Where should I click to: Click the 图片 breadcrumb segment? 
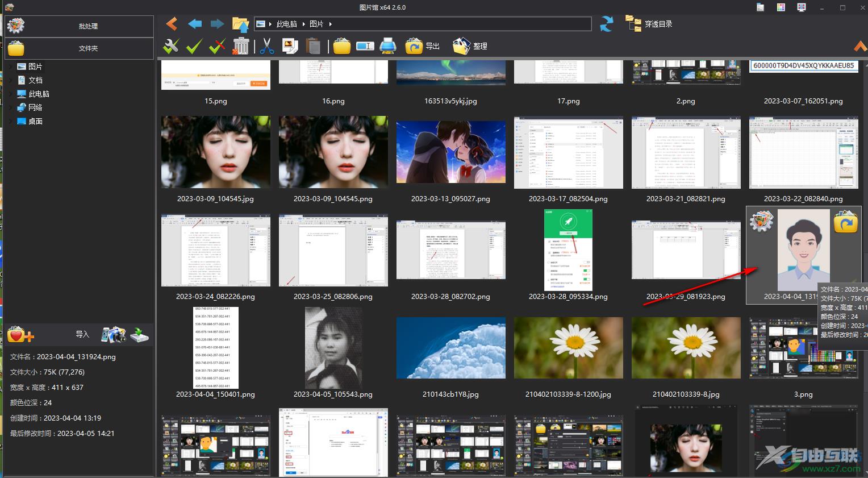pos(316,24)
